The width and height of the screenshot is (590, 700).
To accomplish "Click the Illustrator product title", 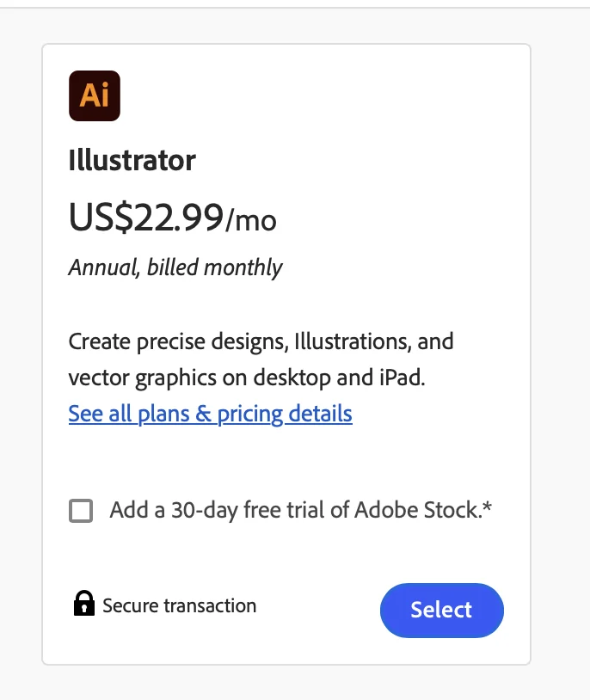I will pyautogui.click(x=131, y=160).
